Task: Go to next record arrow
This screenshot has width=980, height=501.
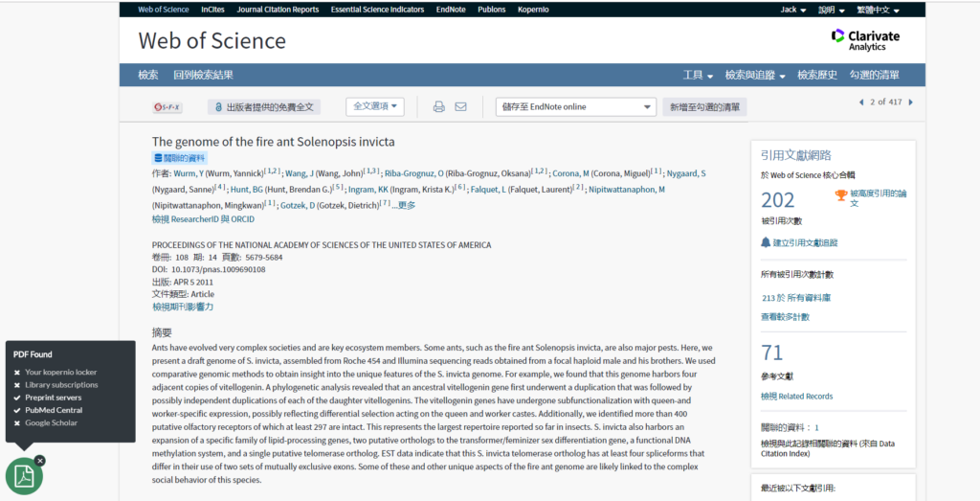Action: [x=910, y=102]
